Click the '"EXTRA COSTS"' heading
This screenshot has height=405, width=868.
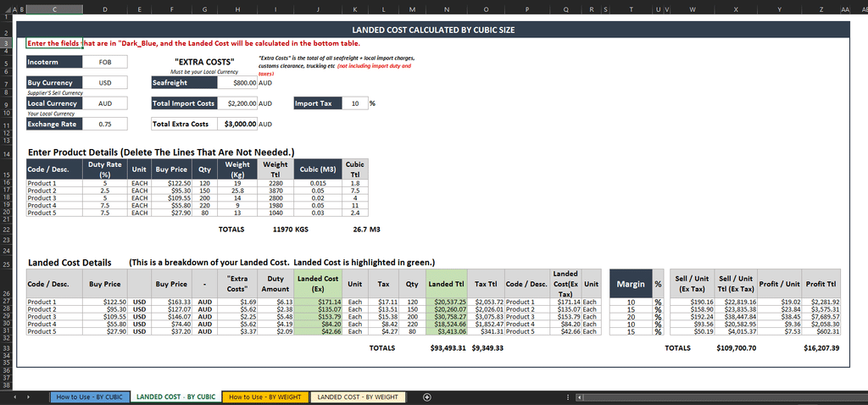pyautogui.click(x=204, y=61)
